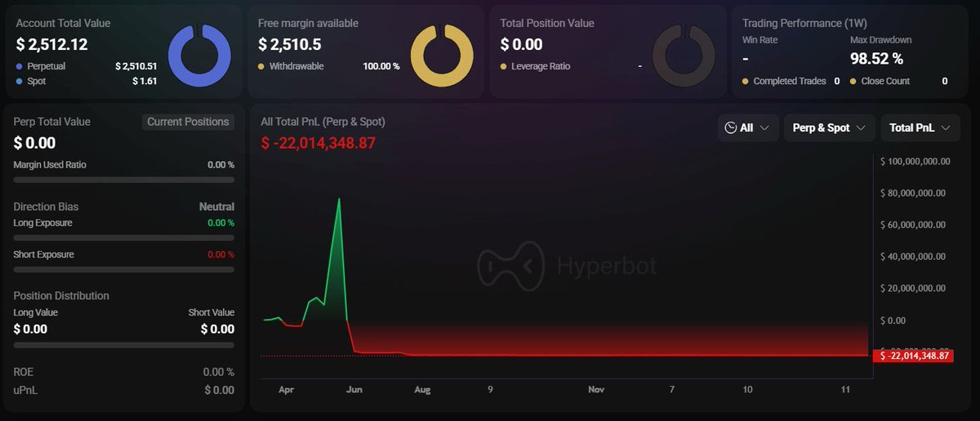Click the Short Value label
Viewport: 980px width, 421px height.
tap(212, 312)
